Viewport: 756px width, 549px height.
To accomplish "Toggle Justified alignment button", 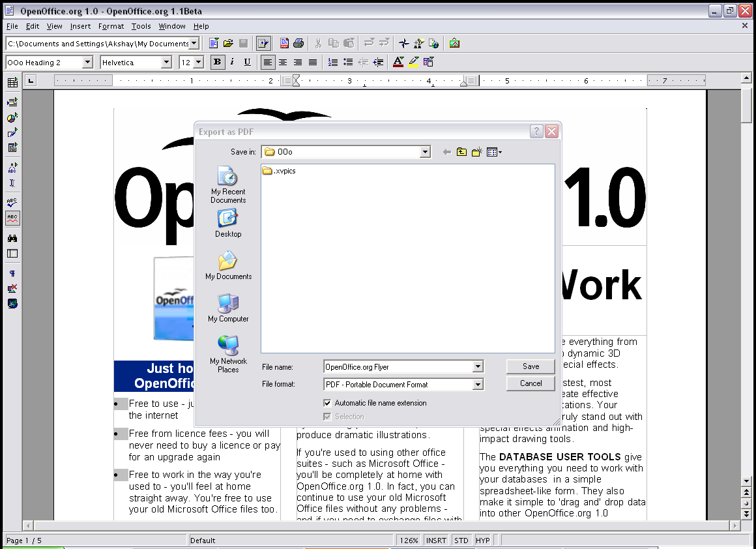I will pos(313,62).
